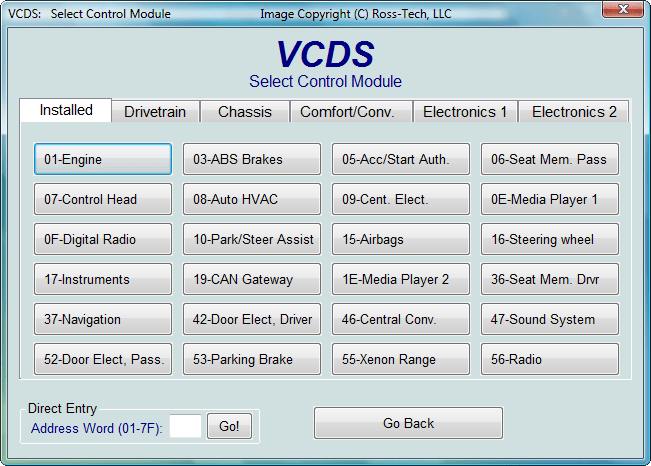Choose 36-Seat Mem. Drvr module
The image size is (651, 466).
point(550,279)
